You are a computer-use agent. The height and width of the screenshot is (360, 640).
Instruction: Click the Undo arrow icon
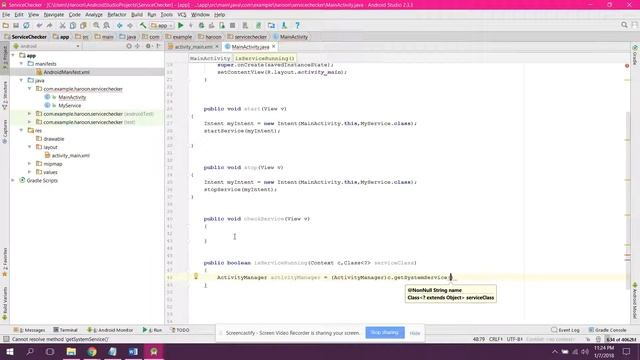tap(39, 25)
